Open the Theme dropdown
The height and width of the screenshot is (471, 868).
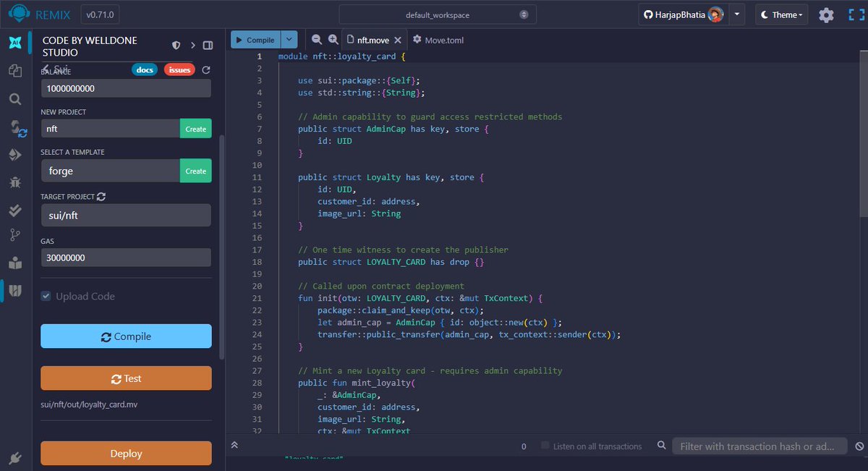coord(782,14)
